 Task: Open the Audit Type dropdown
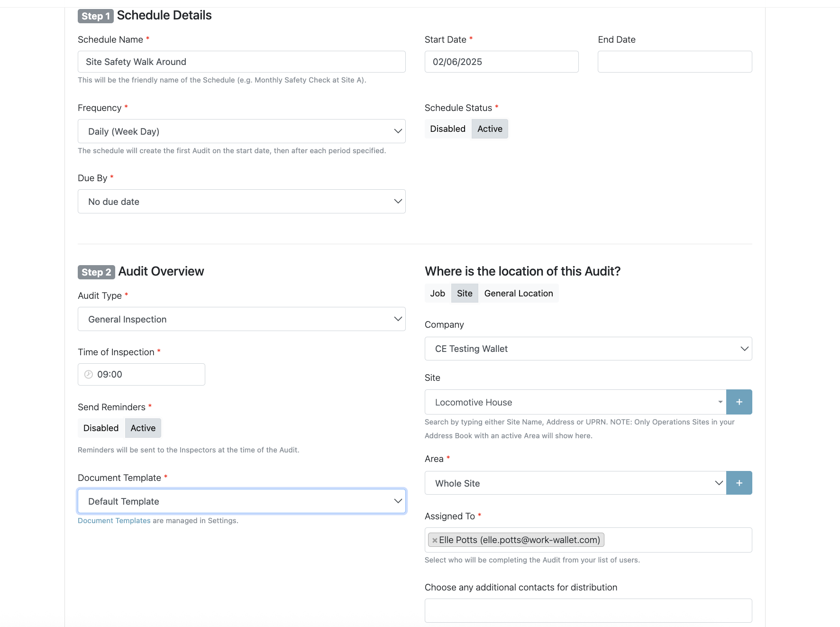pyautogui.click(x=242, y=319)
